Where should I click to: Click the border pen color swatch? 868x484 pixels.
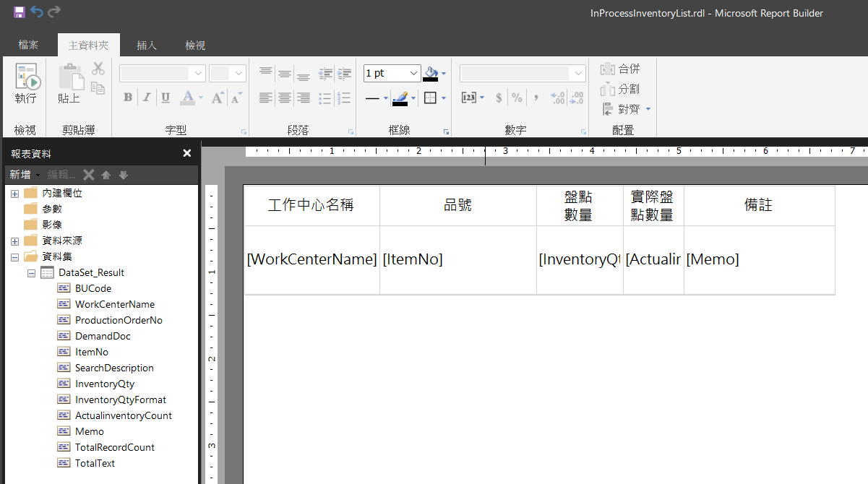pyautogui.click(x=400, y=98)
